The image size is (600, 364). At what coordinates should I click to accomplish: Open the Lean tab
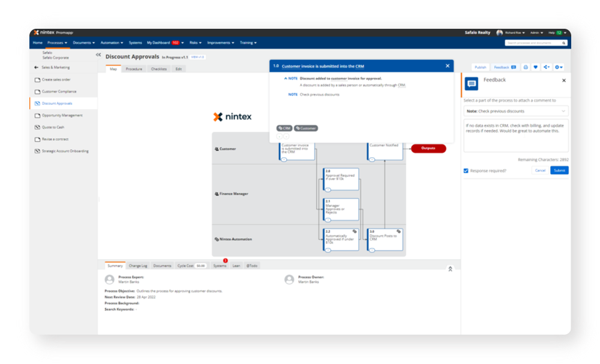pyautogui.click(x=236, y=266)
